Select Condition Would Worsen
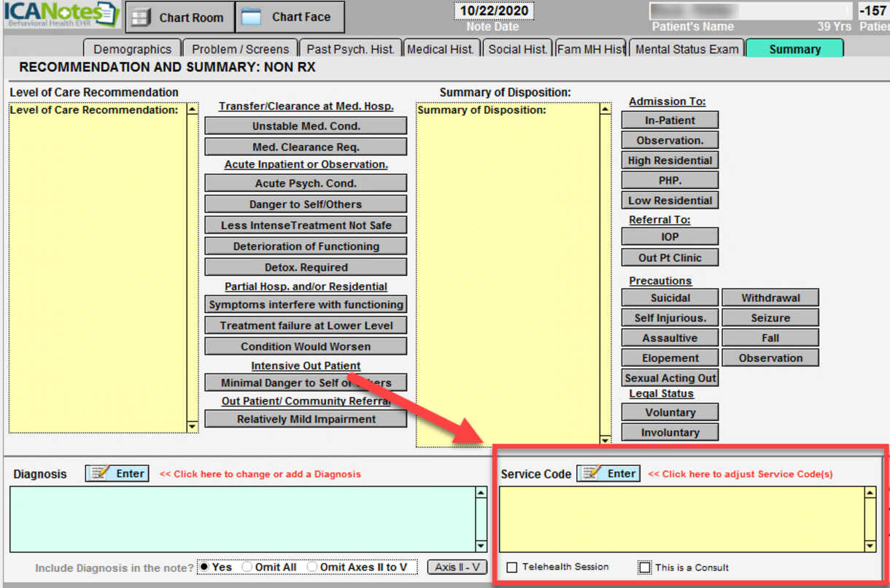 click(306, 347)
